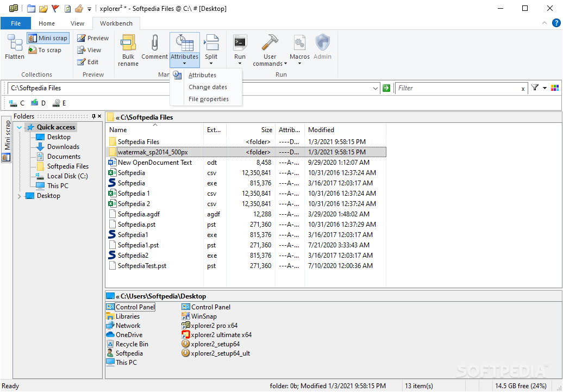Close the Folders pane
This screenshot has width=563, height=392.
[99, 116]
